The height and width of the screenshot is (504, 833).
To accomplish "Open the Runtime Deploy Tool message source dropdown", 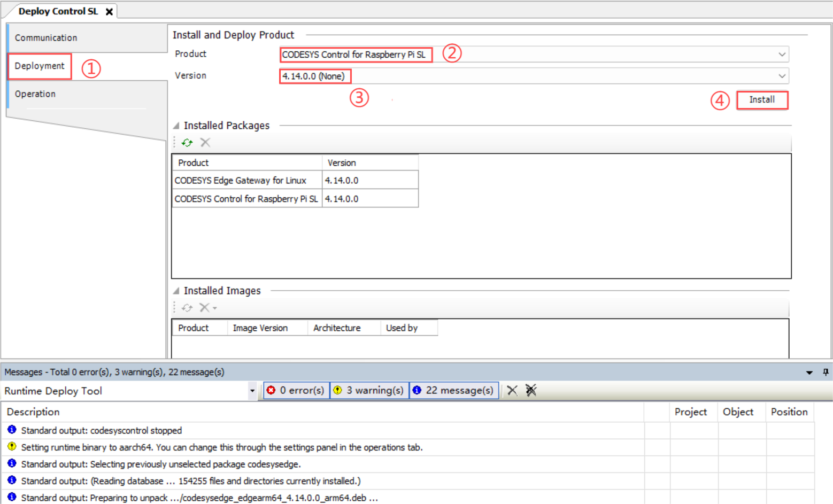I will pos(252,391).
